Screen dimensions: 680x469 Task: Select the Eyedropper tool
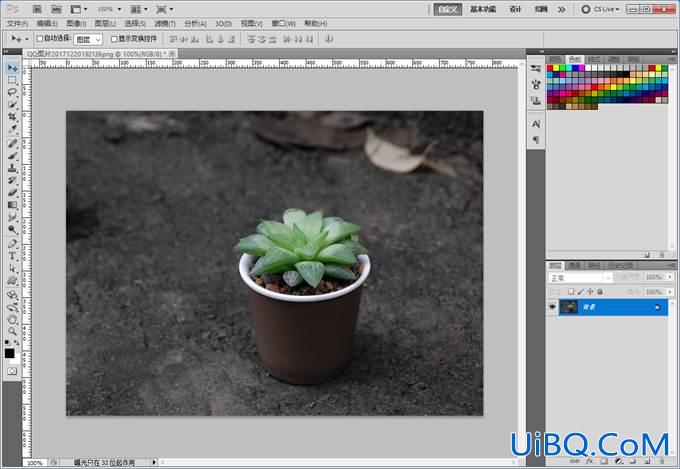click(12, 129)
